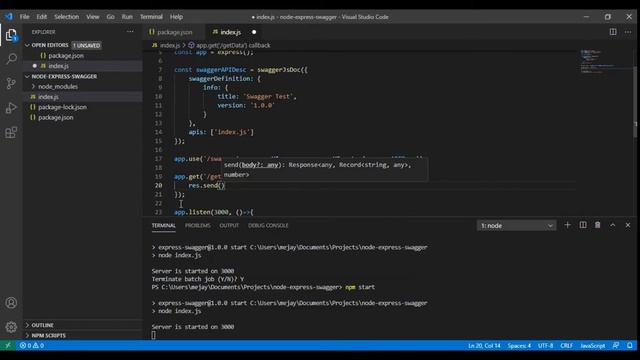Image resolution: width=640 pixels, height=360 pixels.
Task: Click the 1 UNSAVED badge
Action: [x=87, y=45]
